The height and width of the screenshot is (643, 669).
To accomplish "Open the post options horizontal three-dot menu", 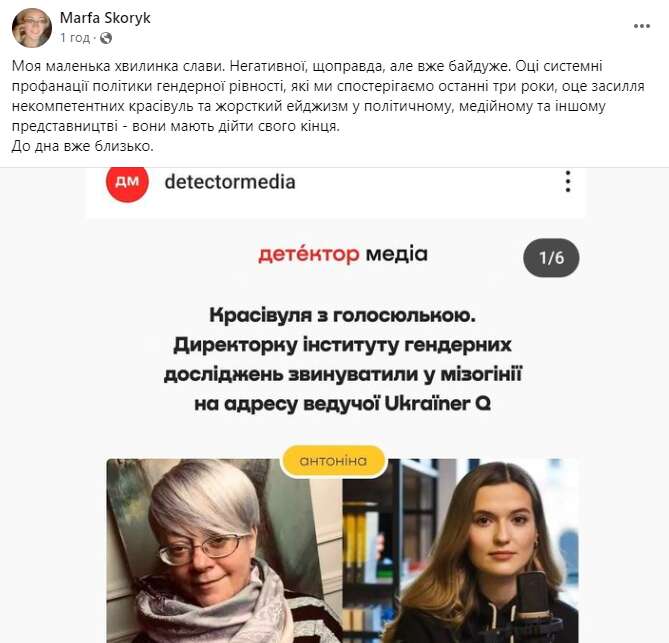I will click(642, 26).
